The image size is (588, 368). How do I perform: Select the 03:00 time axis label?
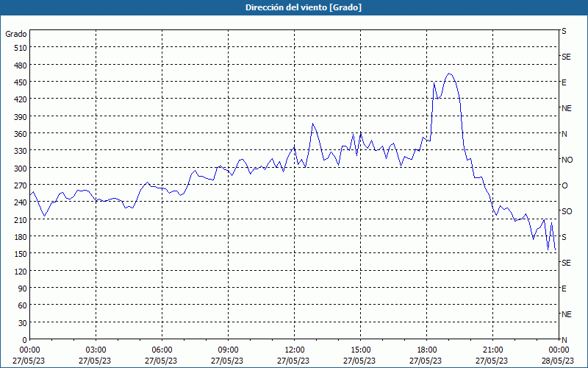click(96, 350)
